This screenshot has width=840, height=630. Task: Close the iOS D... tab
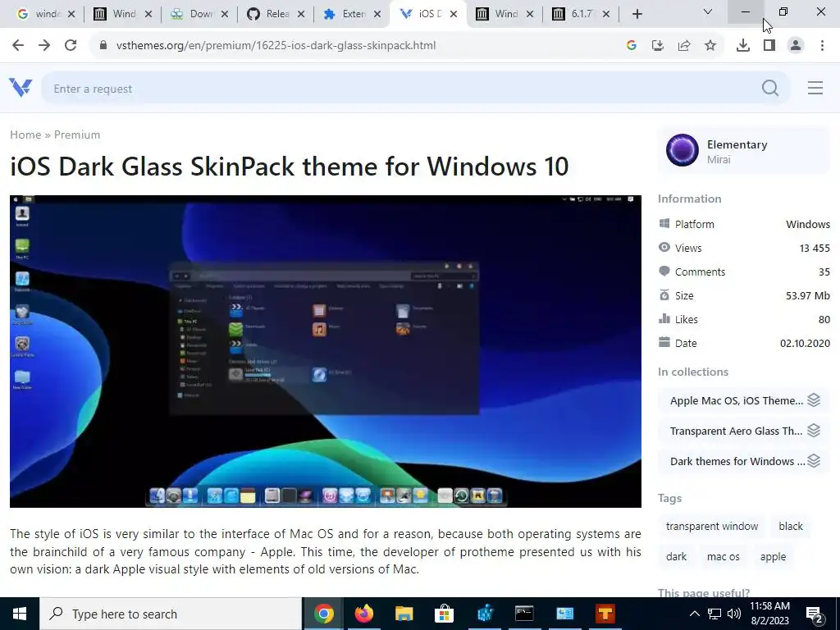(453, 14)
